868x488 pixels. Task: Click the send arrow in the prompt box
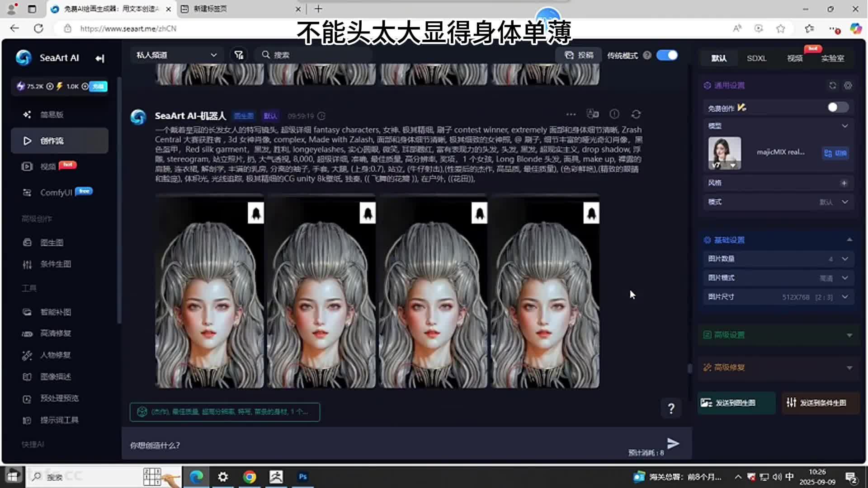click(x=673, y=443)
